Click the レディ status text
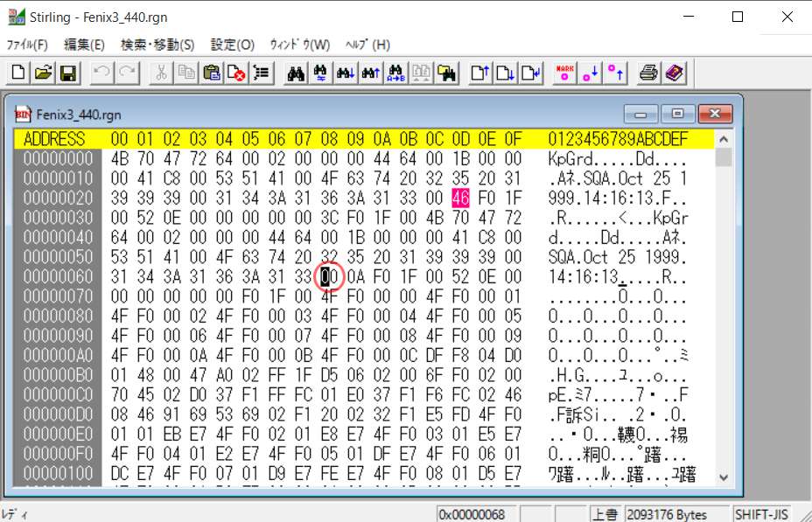The width and height of the screenshot is (812, 522). [x=15, y=514]
